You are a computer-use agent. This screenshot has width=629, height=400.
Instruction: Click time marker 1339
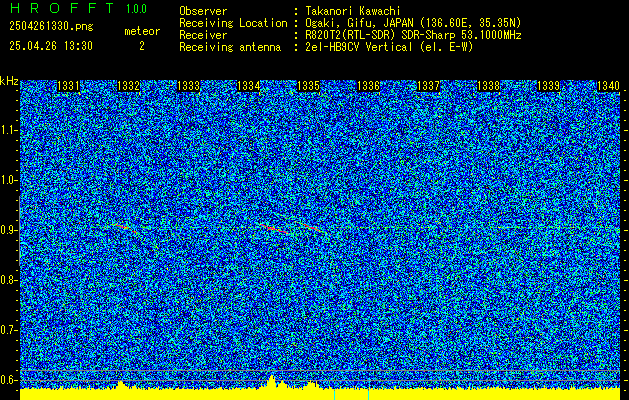point(549,86)
